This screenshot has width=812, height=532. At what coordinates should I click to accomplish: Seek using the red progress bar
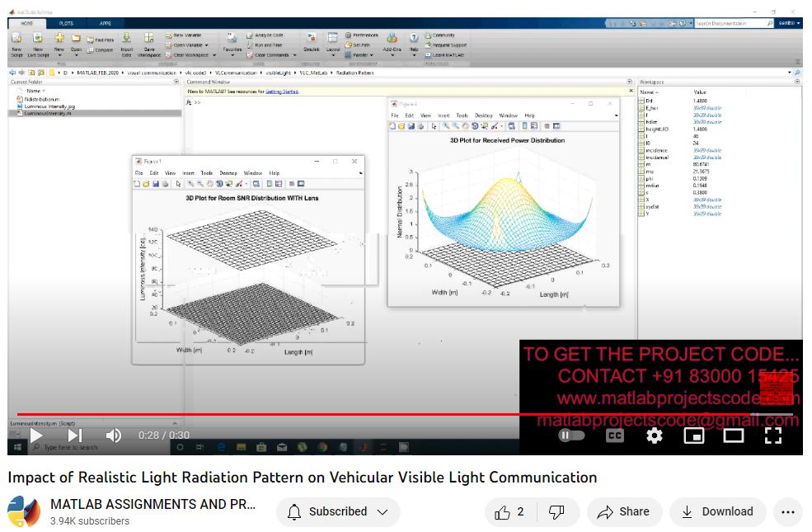click(x=330, y=415)
